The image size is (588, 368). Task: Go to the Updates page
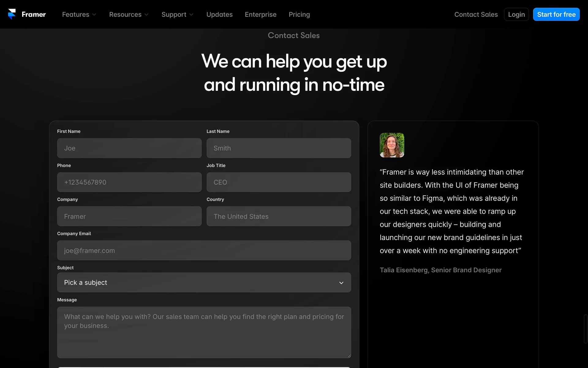pos(219,14)
